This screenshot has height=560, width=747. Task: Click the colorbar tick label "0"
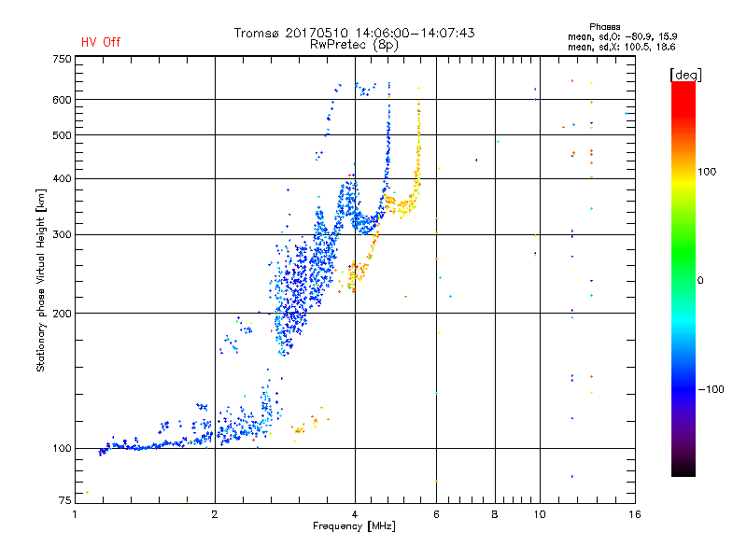tap(699, 281)
